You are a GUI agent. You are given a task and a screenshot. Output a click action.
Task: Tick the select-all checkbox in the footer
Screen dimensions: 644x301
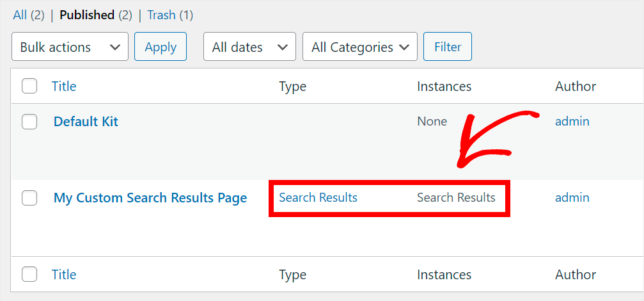point(29,275)
